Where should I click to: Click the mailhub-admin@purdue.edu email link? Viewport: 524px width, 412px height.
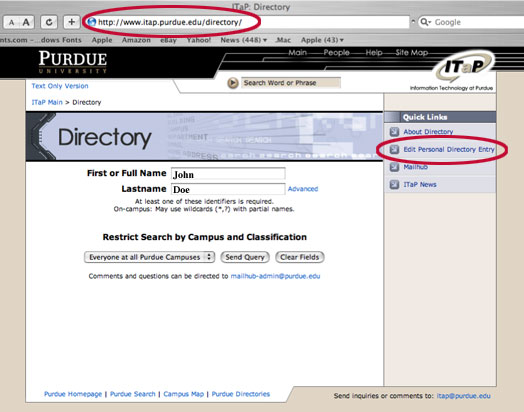tap(275, 276)
